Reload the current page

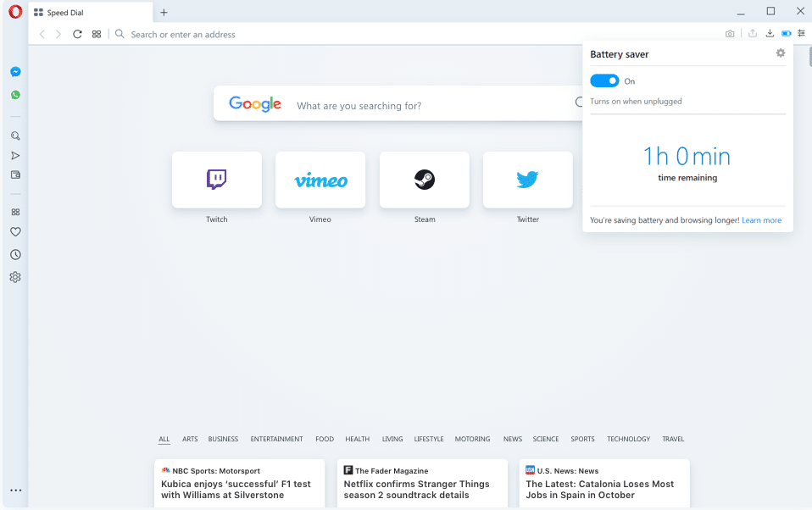pyautogui.click(x=77, y=34)
